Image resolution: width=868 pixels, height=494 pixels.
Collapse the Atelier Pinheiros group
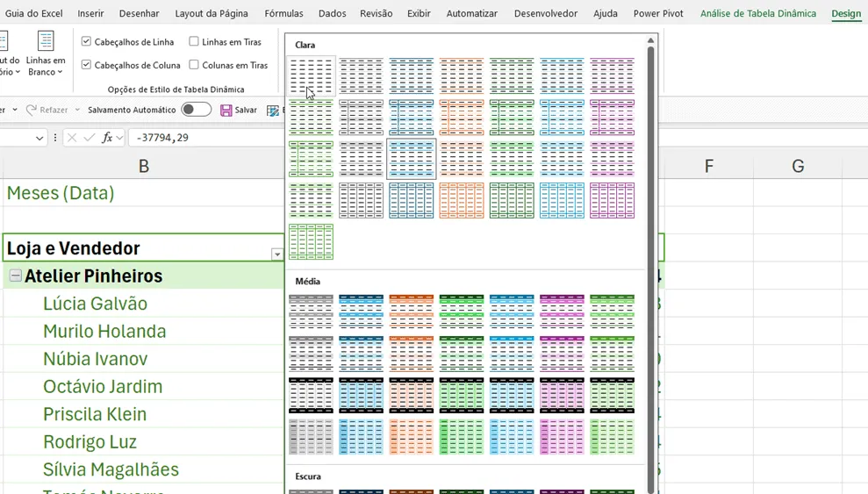[x=16, y=275]
